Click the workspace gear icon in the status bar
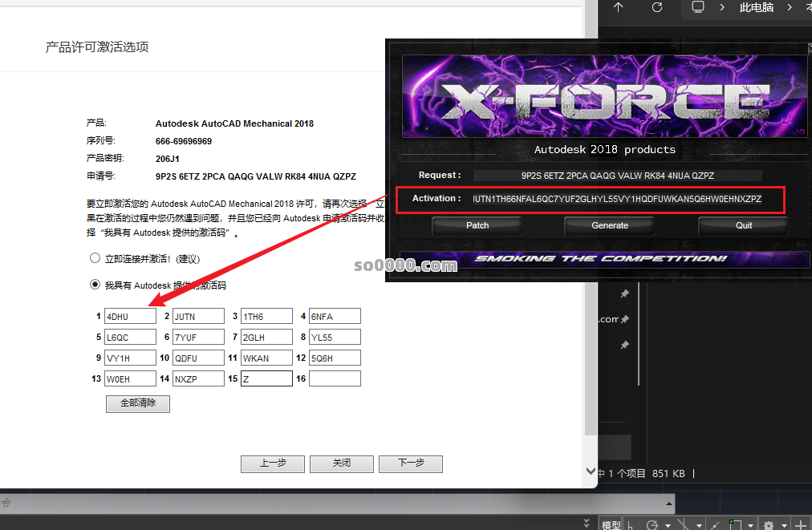 [769, 524]
